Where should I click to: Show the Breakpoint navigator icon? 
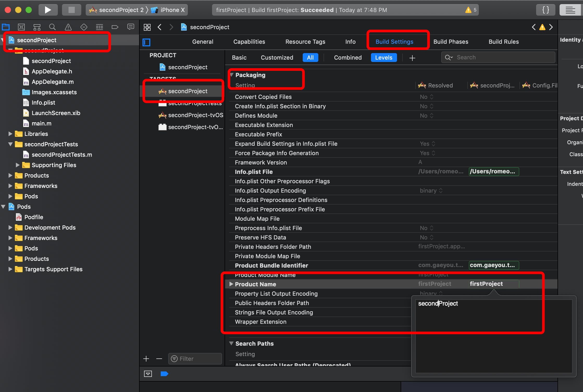115,27
